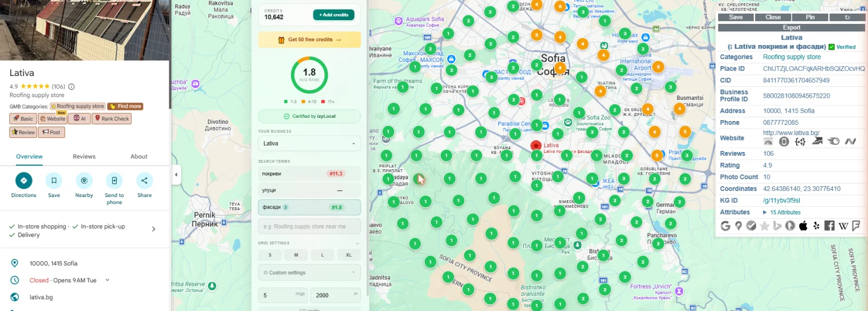
Task: Click the Post button
Action: pos(52,132)
